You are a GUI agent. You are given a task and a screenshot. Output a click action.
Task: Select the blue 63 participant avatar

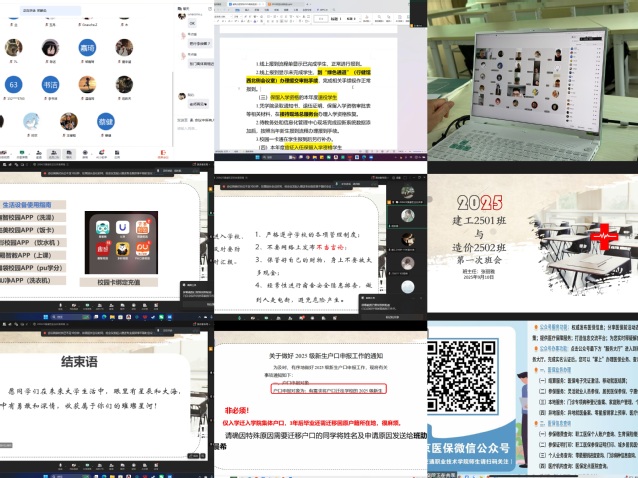point(14,85)
